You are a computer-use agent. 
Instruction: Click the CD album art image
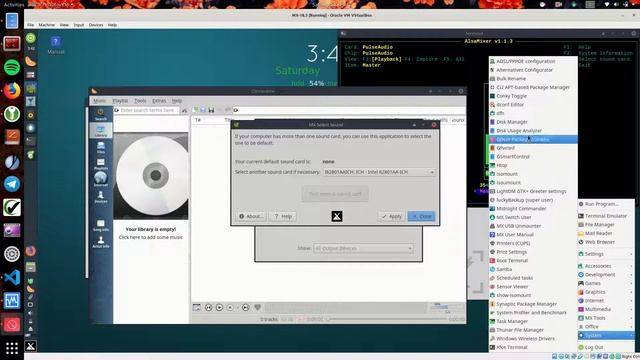pos(151,176)
